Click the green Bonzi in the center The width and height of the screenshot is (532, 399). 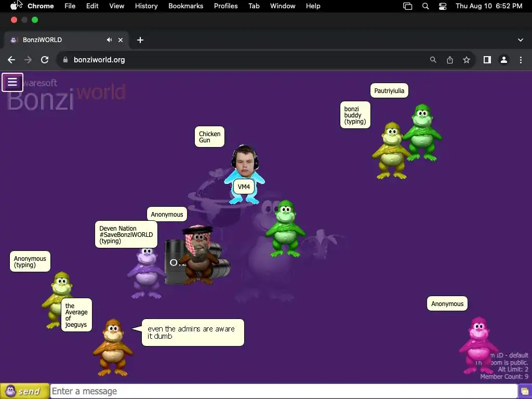pyautogui.click(x=285, y=229)
